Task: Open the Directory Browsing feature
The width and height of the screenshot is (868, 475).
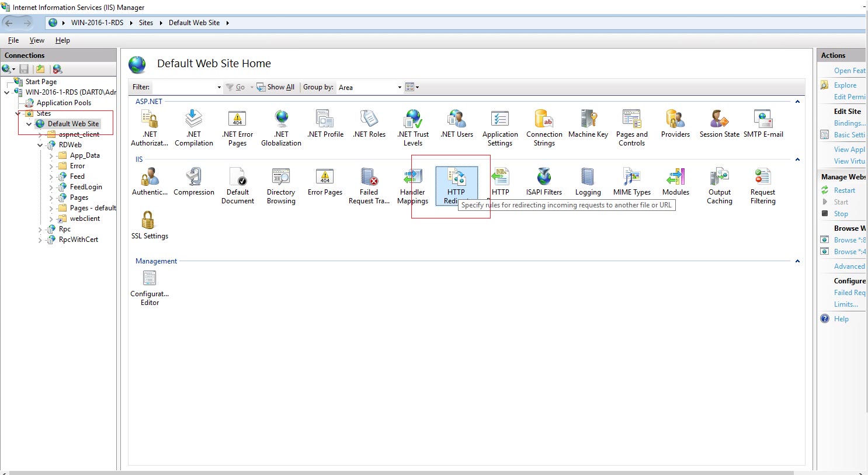Action: tap(281, 186)
